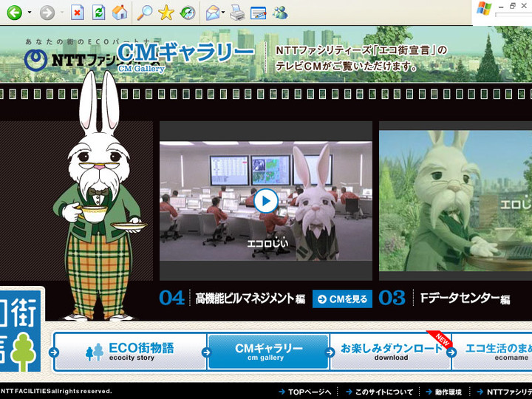Stop page loading with red X icon
The width and height of the screenshot is (532, 399).
pos(78,13)
